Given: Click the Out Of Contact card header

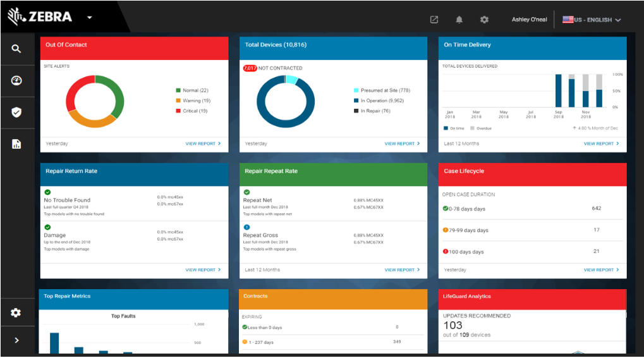Looking at the screenshot, I should (135, 48).
